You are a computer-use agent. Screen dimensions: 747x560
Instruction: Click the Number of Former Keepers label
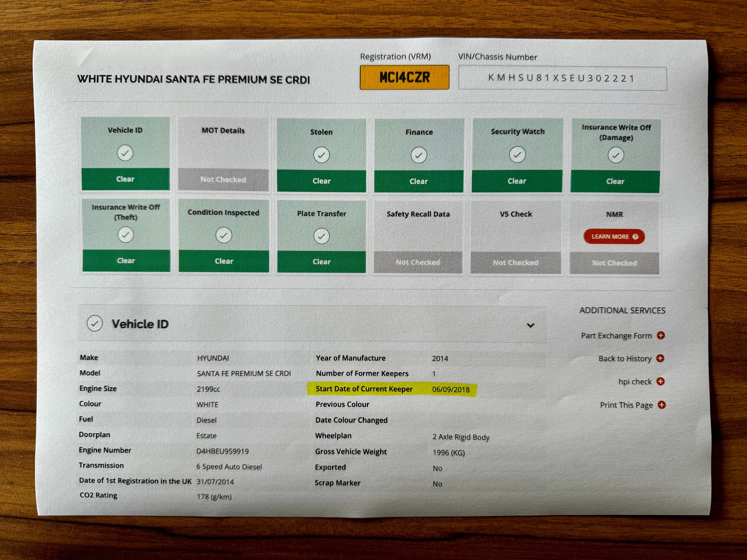tap(362, 373)
